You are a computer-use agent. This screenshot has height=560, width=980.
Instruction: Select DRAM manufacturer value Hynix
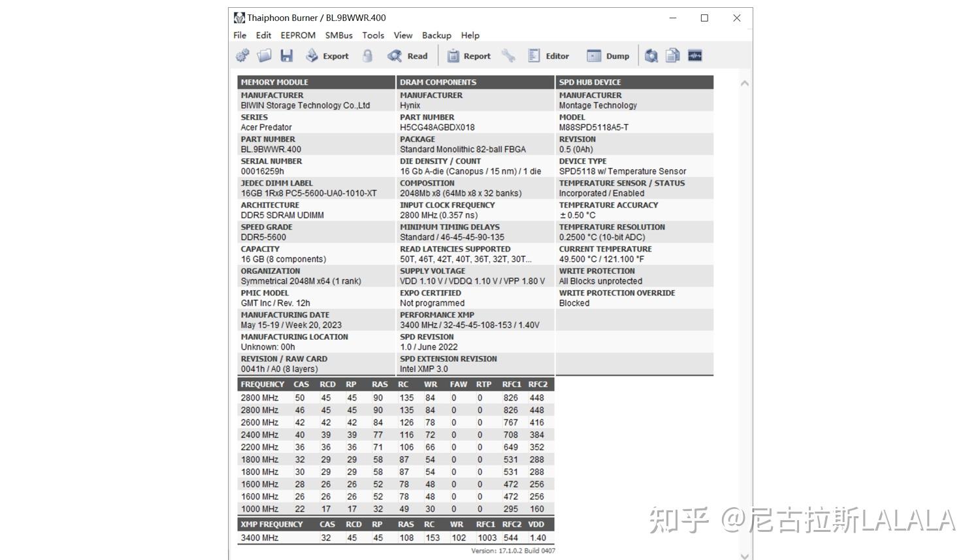(410, 105)
